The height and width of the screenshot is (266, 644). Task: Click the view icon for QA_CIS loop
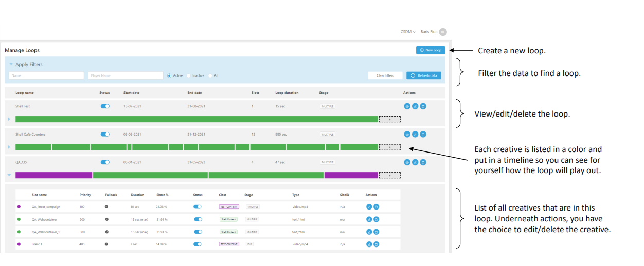pyautogui.click(x=407, y=162)
